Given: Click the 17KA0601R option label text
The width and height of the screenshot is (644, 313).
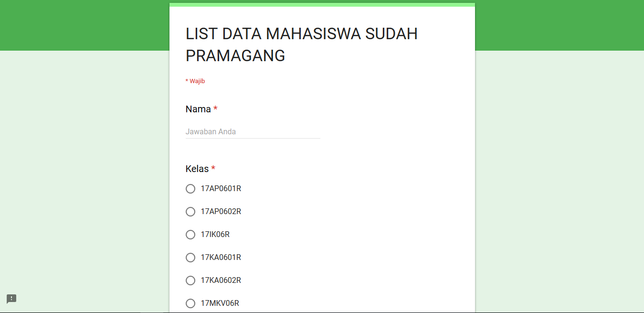Looking at the screenshot, I should (221, 258).
